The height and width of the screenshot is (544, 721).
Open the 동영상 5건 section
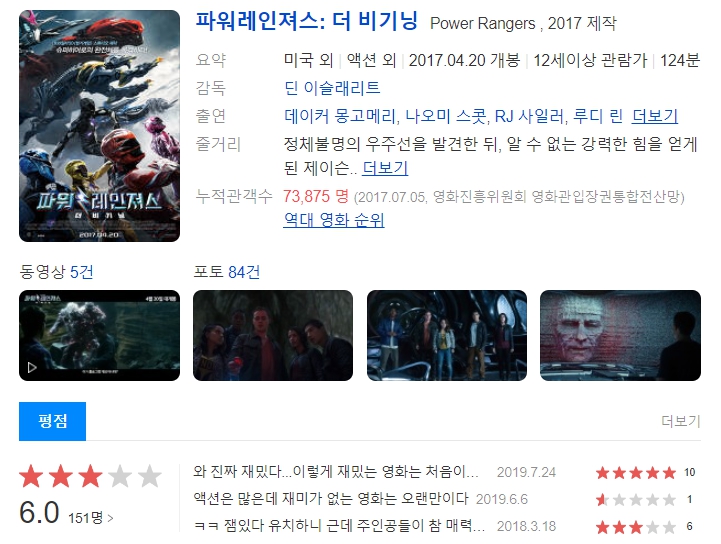coord(56,272)
